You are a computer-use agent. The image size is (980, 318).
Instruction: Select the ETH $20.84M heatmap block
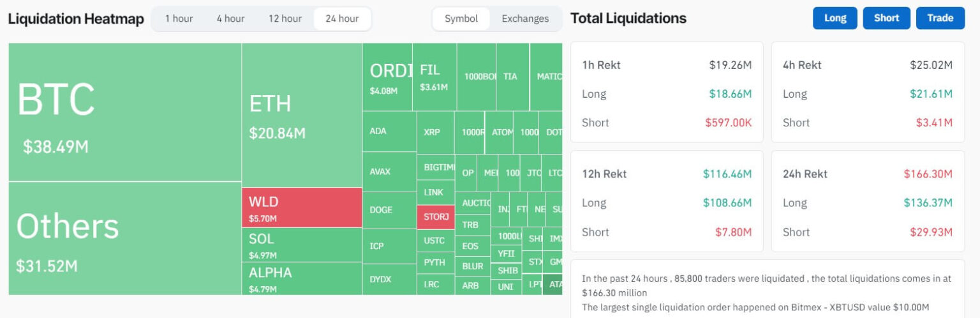coord(302,115)
